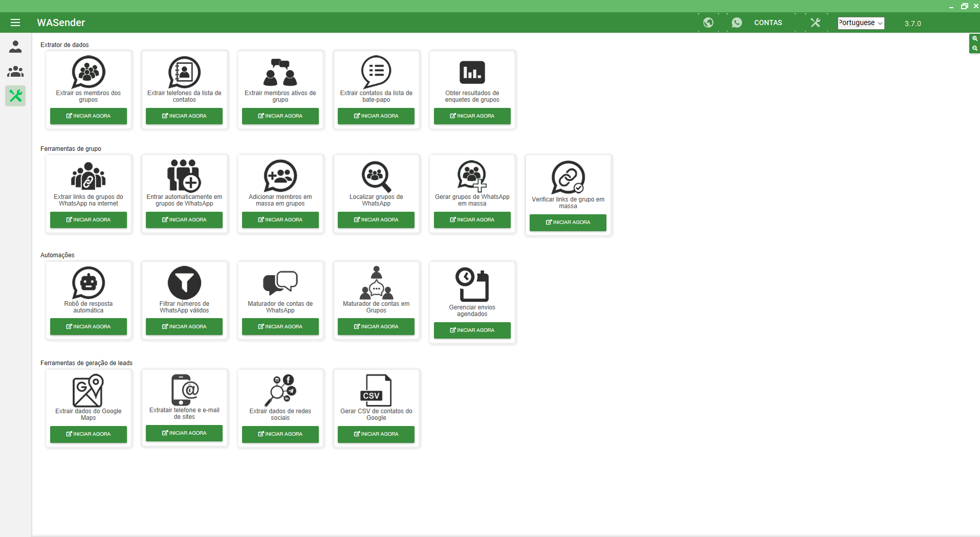
Task: Start Extratair telefone e e-mail de sites
Action: pos(184,433)
